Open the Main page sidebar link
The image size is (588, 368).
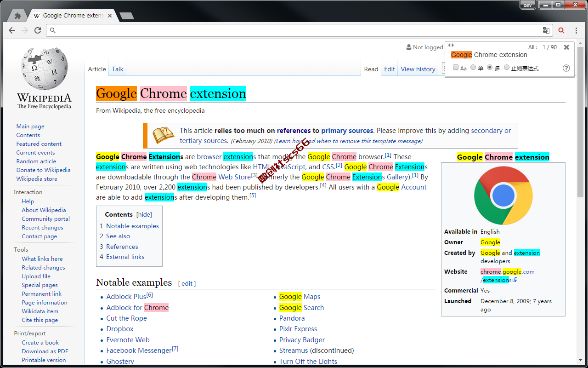pyautogui.click(x=30, y=126)
